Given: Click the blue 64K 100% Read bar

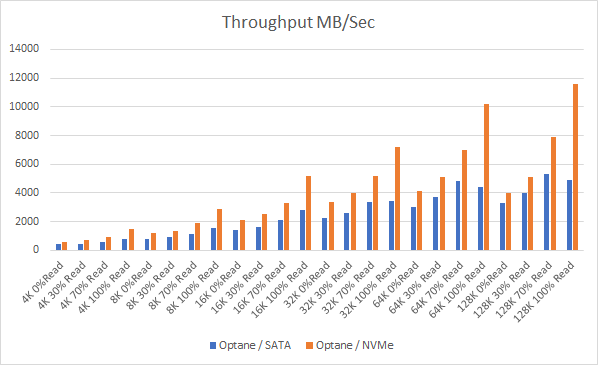Looking at the screenshot, I should [480, 219].
